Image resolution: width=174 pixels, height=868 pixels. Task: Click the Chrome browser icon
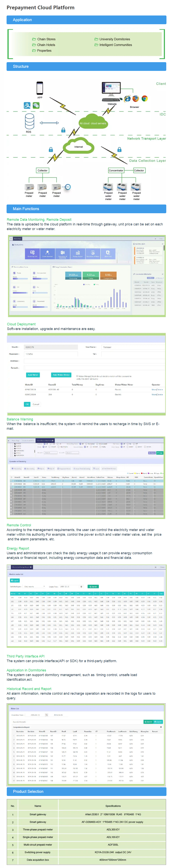pyautogui.click(x=144, y=98)
